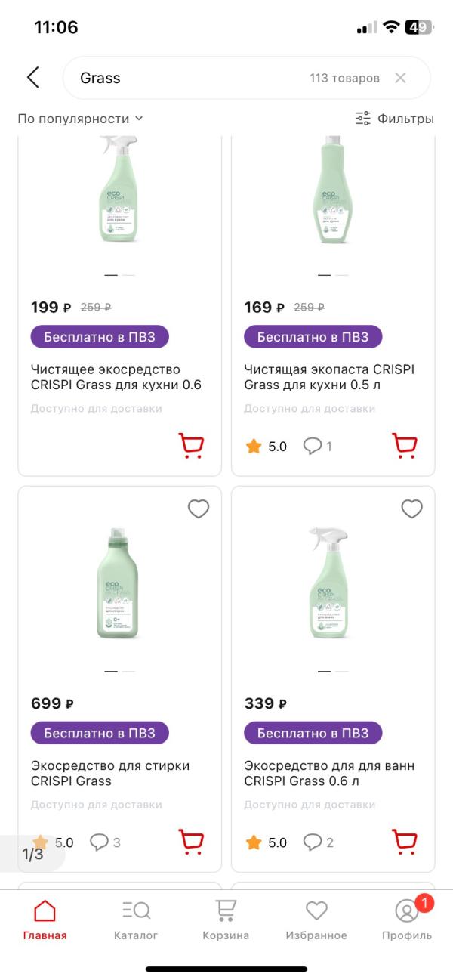This screenshot has height=980, width=453.
Task: Go to the Корзина tab
Action: coord(226,919)
